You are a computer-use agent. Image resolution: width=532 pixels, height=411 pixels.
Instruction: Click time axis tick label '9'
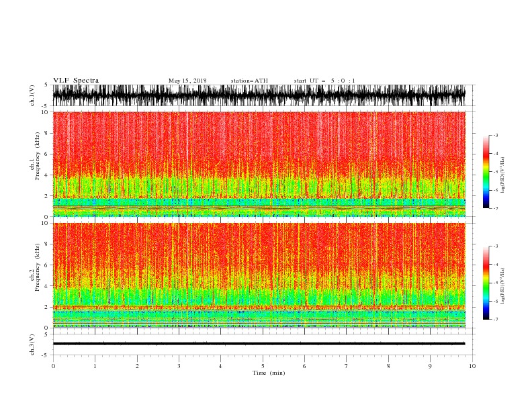click(430, 366)
